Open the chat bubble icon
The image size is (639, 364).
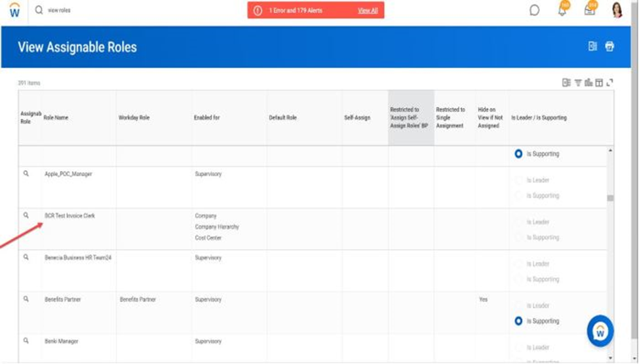(534, 10)
